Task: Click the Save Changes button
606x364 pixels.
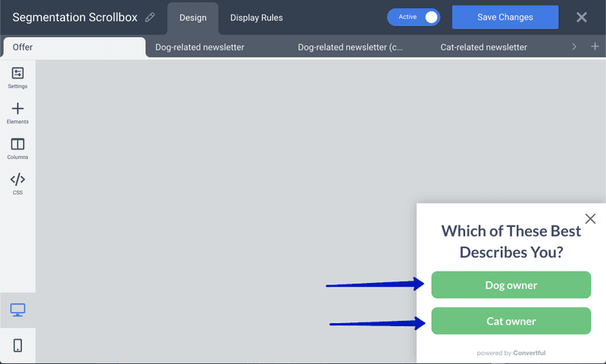Action: [505, 17]
